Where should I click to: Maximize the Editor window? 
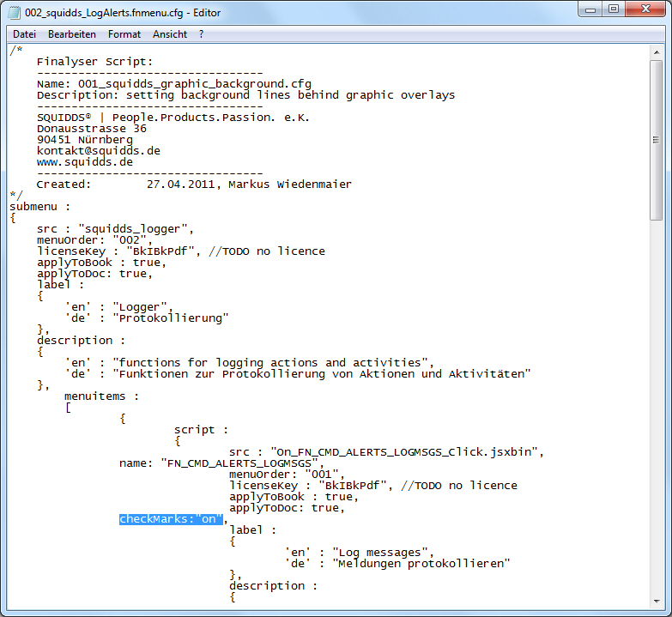click(x=614, y=9)
